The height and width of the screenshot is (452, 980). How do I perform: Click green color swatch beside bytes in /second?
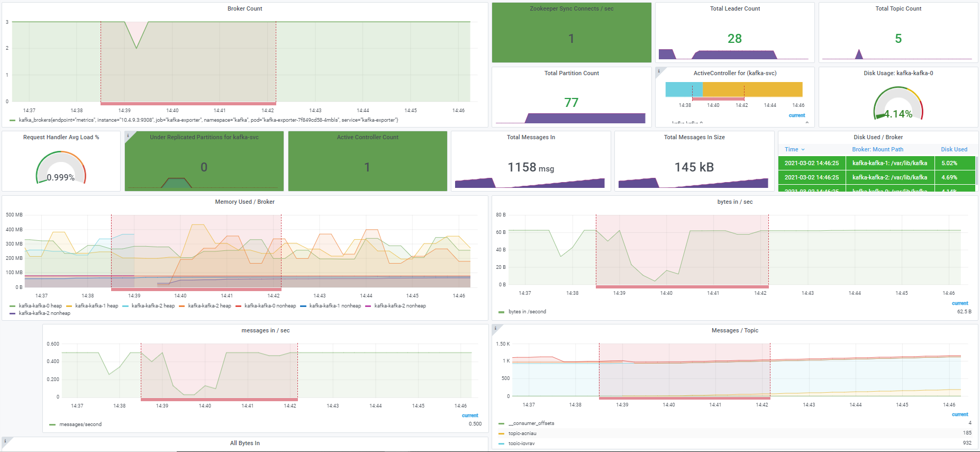[501, 312]
